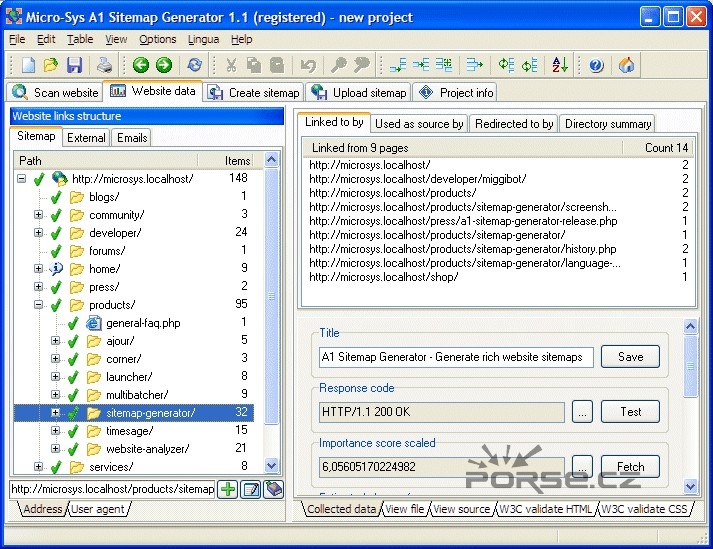
Task: Click the Test button for Response code
Action: pos(630,412)
